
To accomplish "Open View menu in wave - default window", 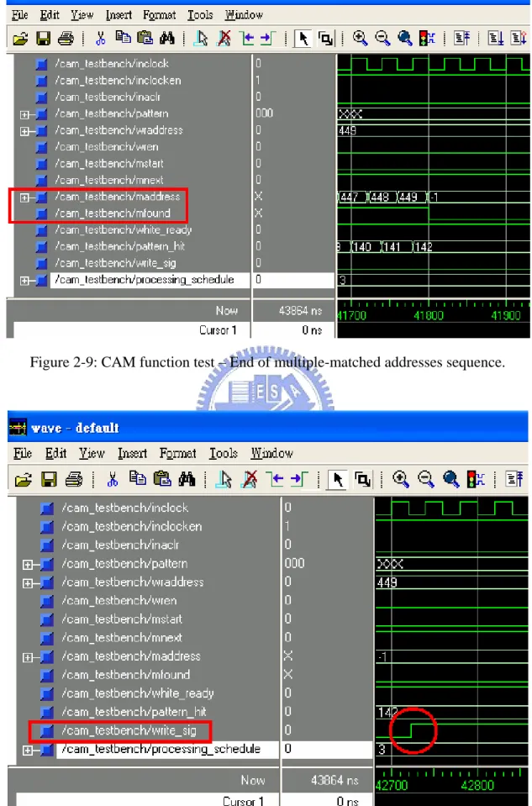I will (92, 453).
